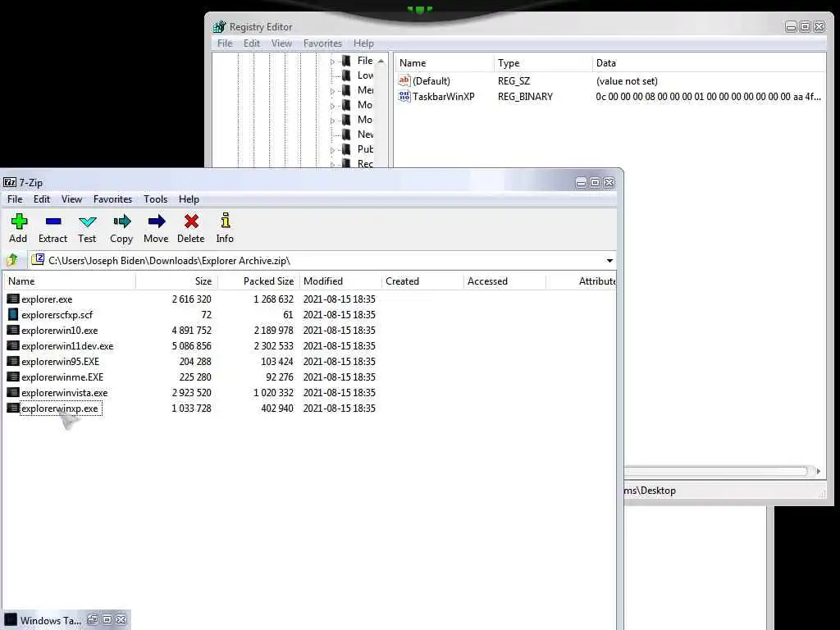Click packed size 402 940 of explorerwinxp.exe
840x630 pixels.
[277, 408]
